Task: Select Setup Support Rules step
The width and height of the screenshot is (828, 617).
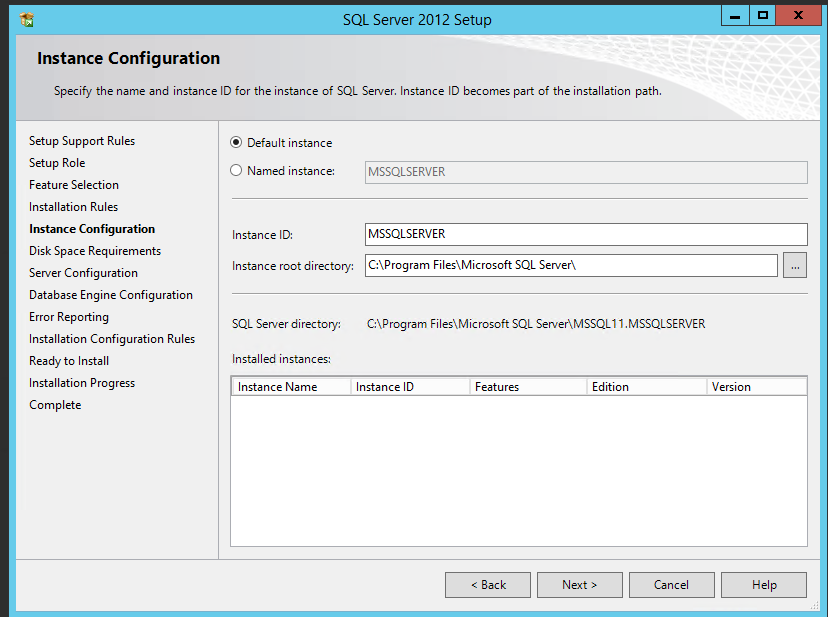Action: click(82, 141)
